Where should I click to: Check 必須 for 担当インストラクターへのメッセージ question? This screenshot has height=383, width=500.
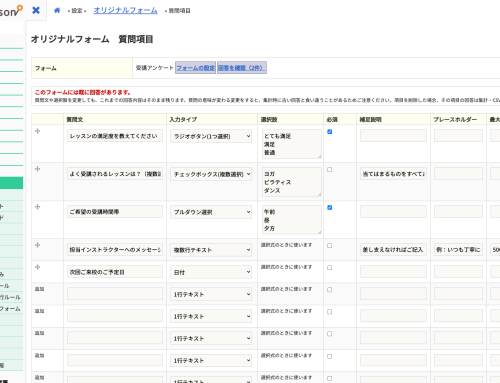coord(330,246)
